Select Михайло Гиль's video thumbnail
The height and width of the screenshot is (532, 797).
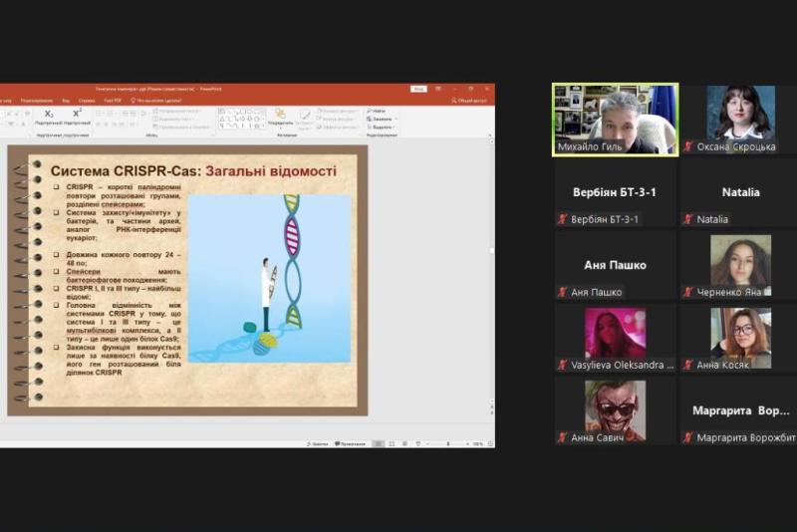[x=615, y=119]
